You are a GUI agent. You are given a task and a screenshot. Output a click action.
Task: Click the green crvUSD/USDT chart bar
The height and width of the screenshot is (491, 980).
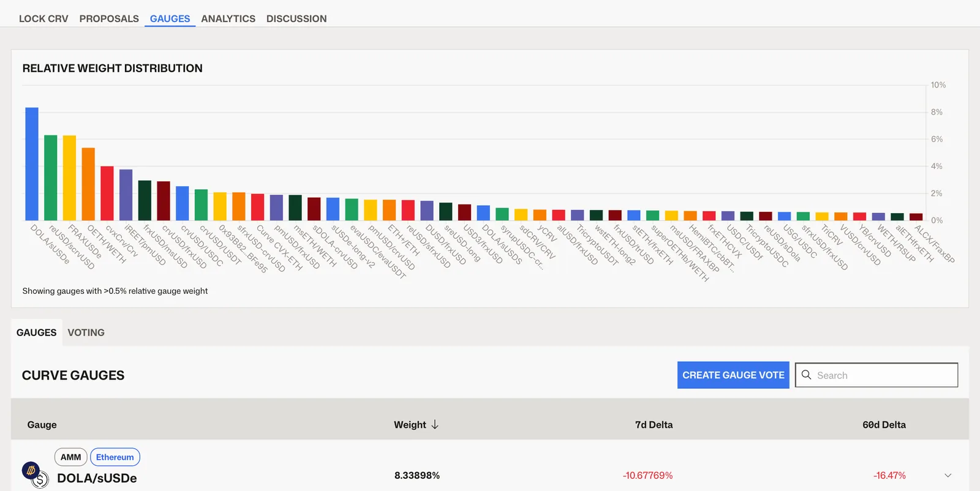(x=201, y=205)
